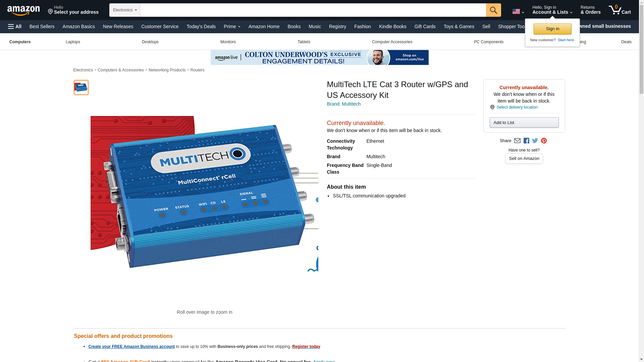Image resolution: width=644 pixels, height=362 pixels.
Task: Open the Amazon logo home link
Action: tap(23, 11)
